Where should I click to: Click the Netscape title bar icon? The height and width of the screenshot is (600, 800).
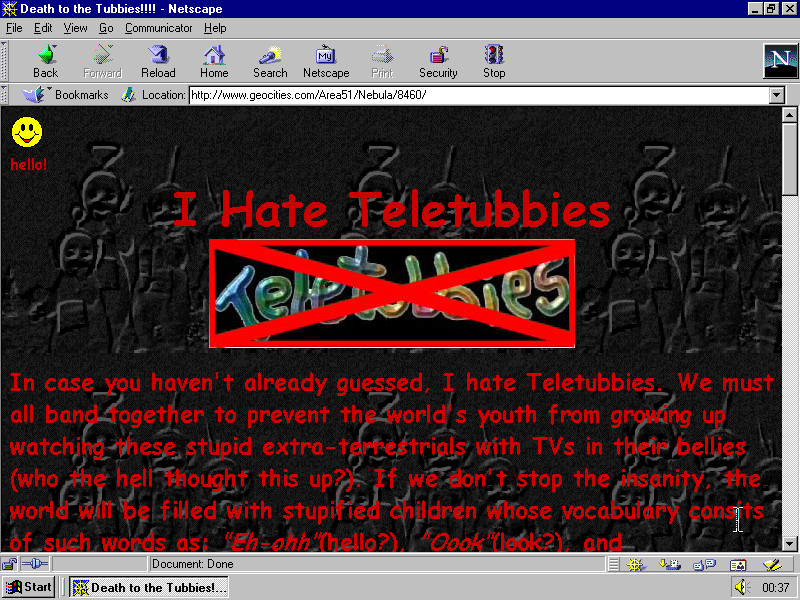point(9,9)
